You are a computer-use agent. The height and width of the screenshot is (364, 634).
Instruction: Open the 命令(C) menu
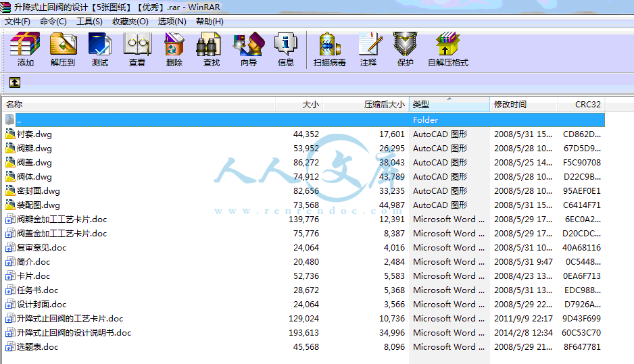(53, 22)
